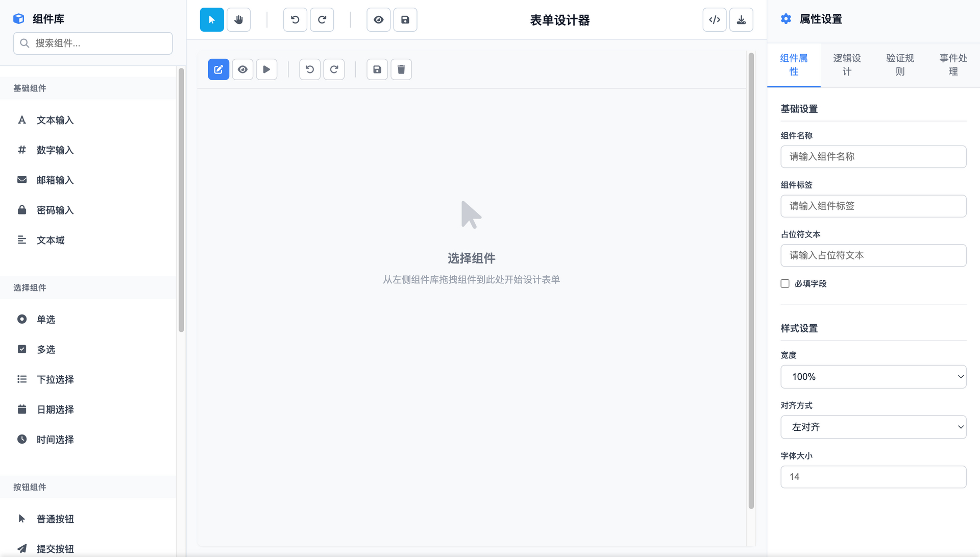
Task: Click the trash delete icon
Action: click(401, 69)
